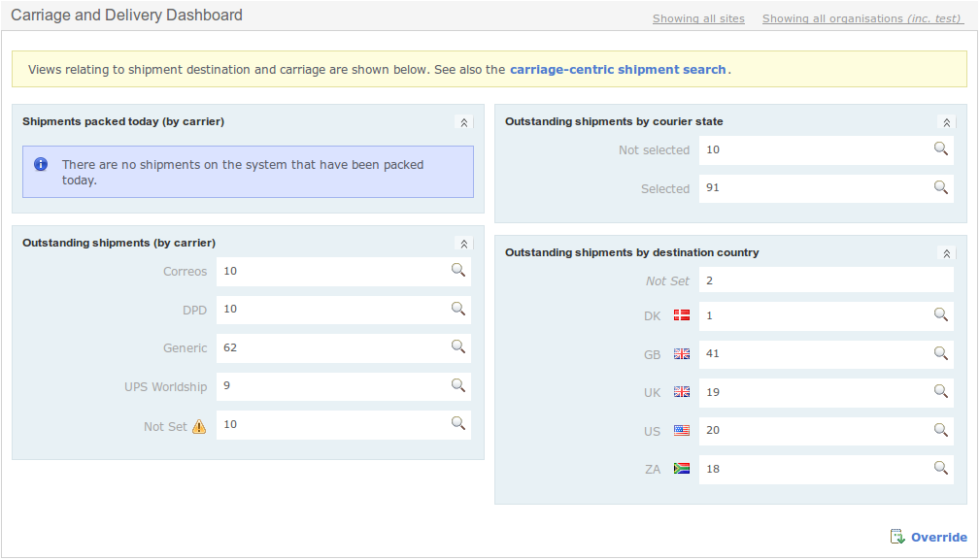Viewport: 980px width, 560px height.
Task: Open the search icon for DPD shipments
Action: 457,309
